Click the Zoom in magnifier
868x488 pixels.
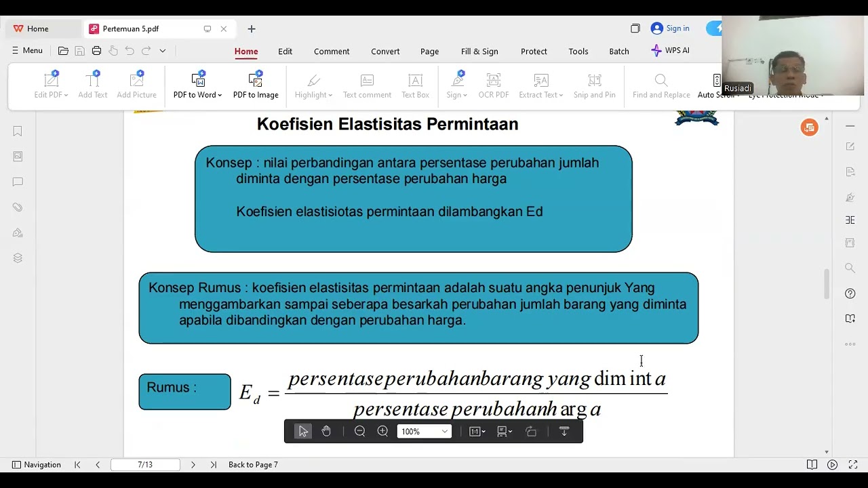click(x=382, y=431)
